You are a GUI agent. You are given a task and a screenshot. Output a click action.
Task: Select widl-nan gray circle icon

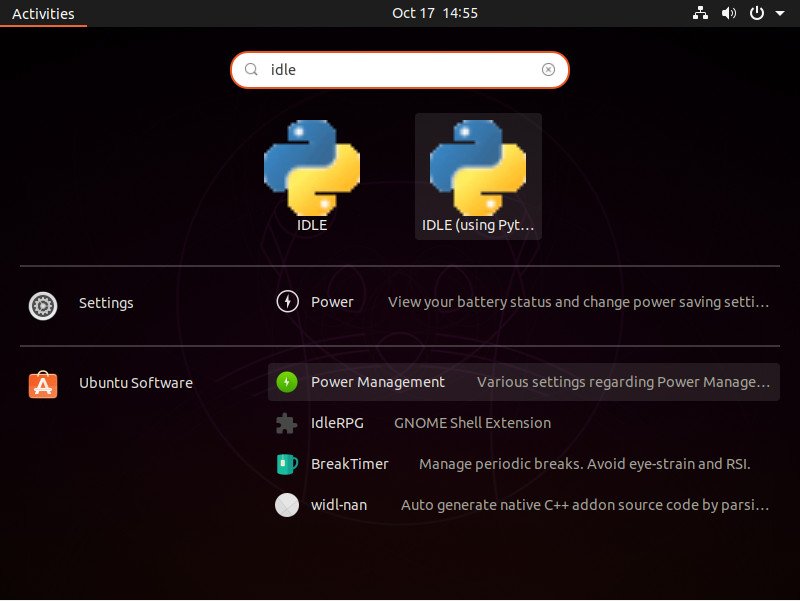pyautogui.click(x=287, y=505)
